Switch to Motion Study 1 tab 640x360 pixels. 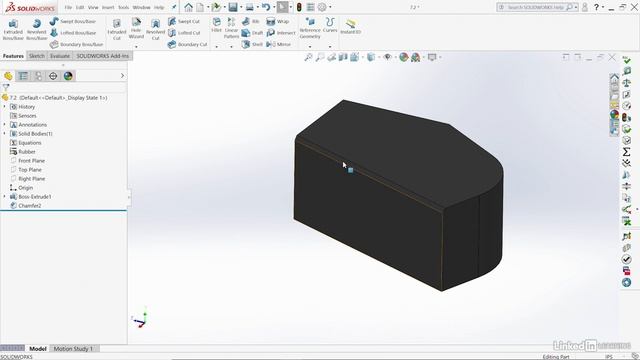click(73, 349)
